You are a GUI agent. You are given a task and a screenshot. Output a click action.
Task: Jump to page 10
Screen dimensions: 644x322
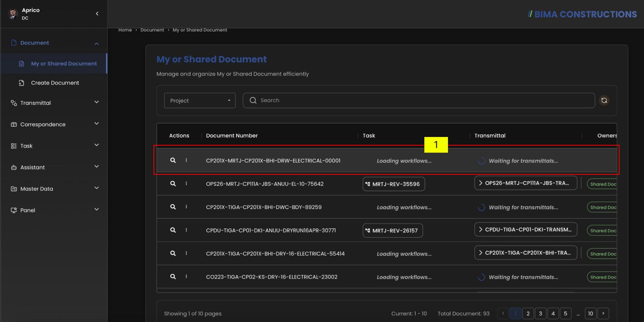pyautogui.click(x=590, y=313)
